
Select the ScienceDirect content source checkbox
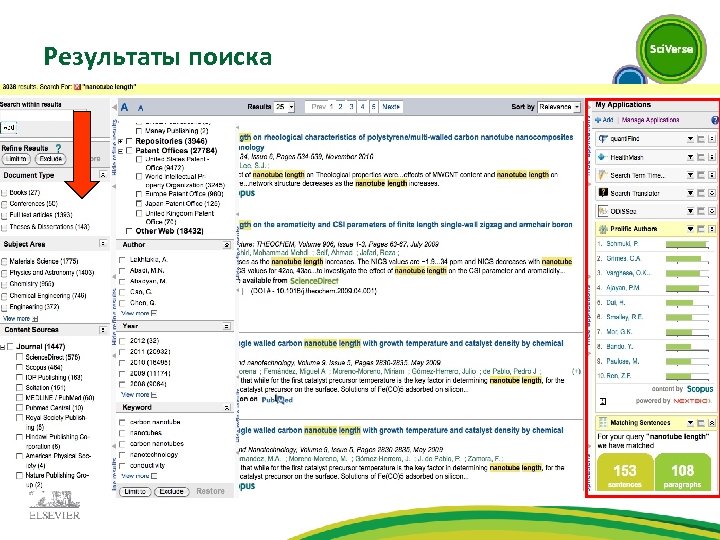pos(19,357)
